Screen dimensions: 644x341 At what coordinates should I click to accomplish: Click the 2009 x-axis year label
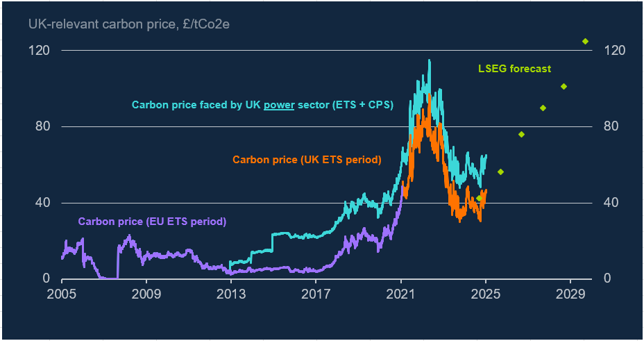(147, 293)
